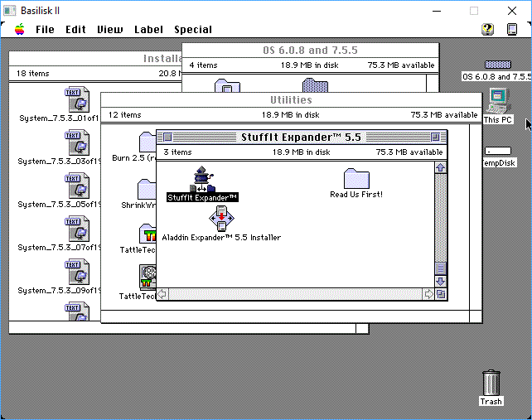Select the upper TattleTech folder icon in Utilities
Image resolution: width=532 pixels, height=420 pixels.
tap(148, 234)
